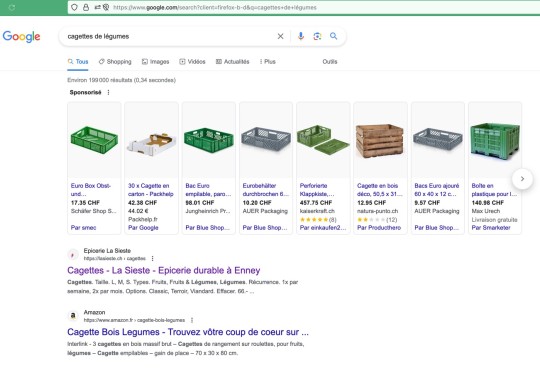The image size is (540, 368).
Task: Open the Vidéos tab
Action: pyautogui.click(x=192, y=62)
